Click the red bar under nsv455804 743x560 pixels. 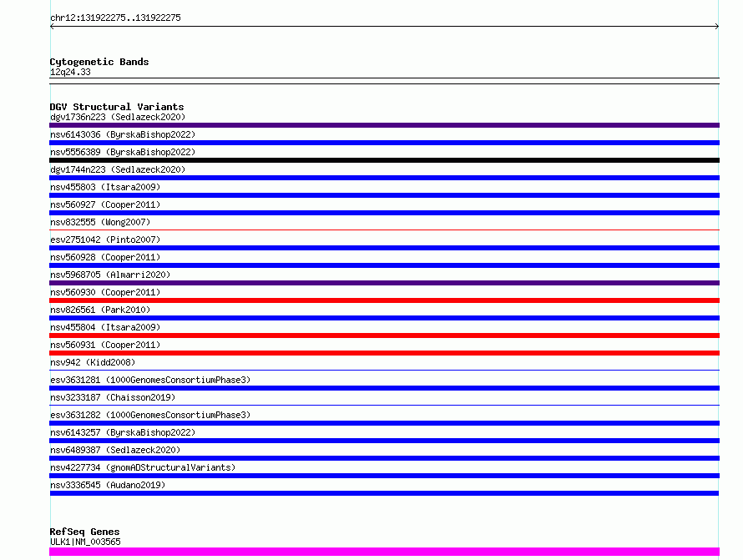[384, 335]
